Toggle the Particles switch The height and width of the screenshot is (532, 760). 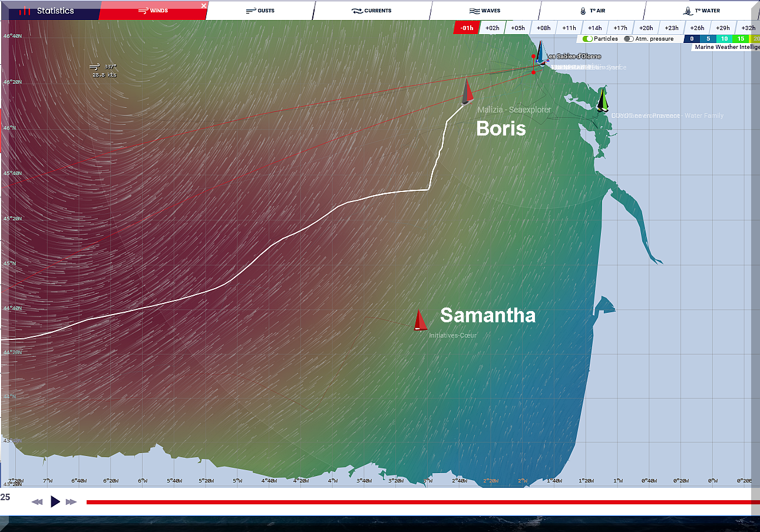coord(587,39)
